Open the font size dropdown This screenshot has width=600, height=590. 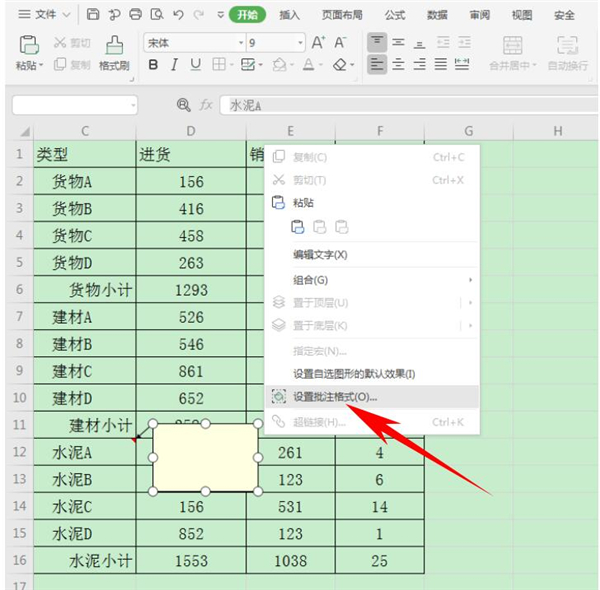coord(297,43)
